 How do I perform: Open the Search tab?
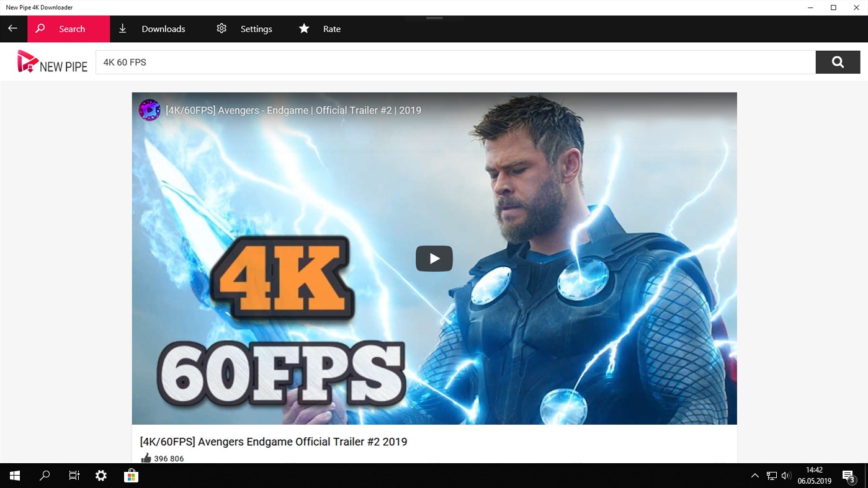(x=68, y=29)
